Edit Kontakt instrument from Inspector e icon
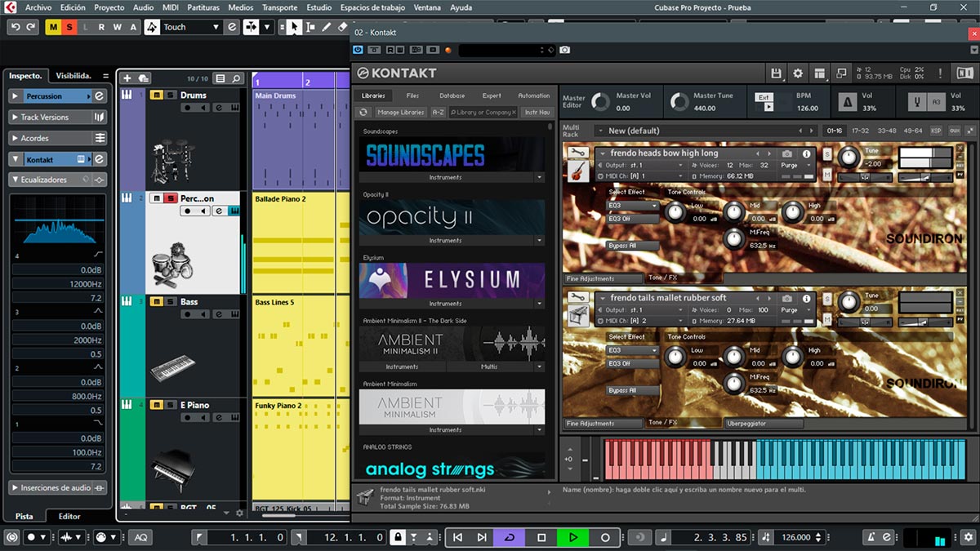Image resolution: width=980 pixels, height=551 pixels. [99, 159]
